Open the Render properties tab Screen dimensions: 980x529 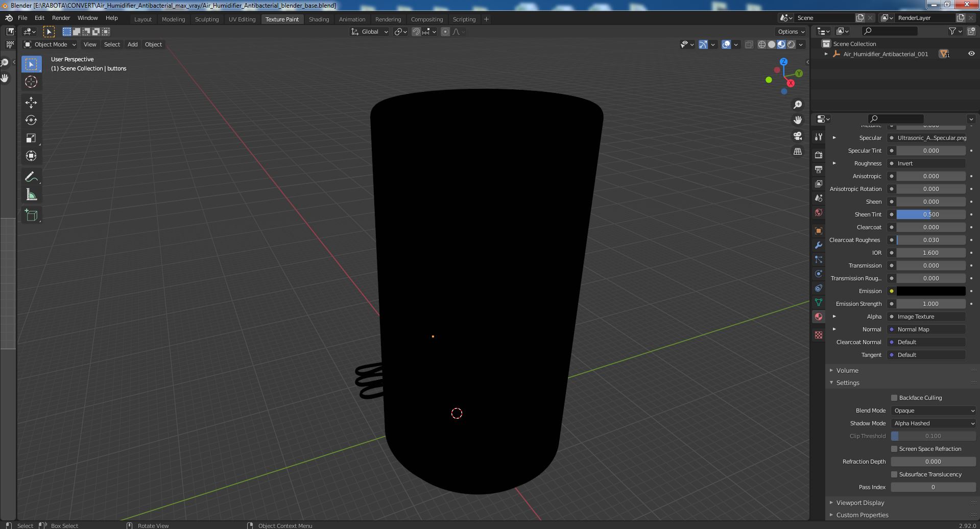(x=819, y=155)
